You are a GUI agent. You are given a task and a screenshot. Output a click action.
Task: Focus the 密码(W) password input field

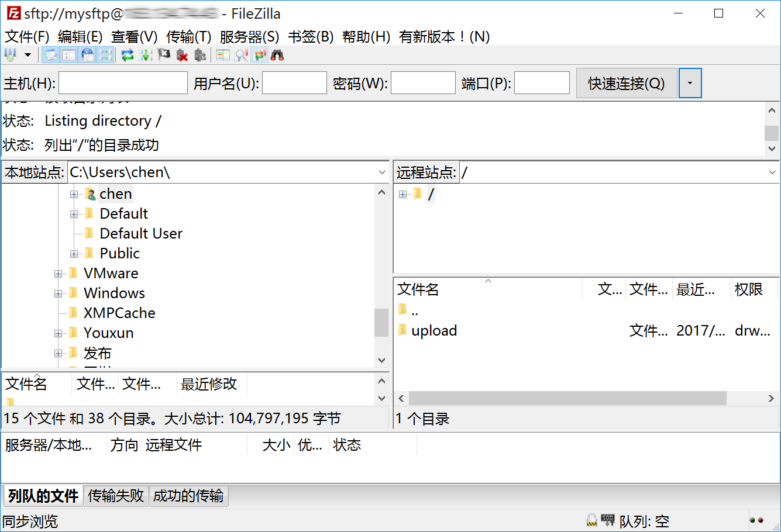[x=423, y=83]
